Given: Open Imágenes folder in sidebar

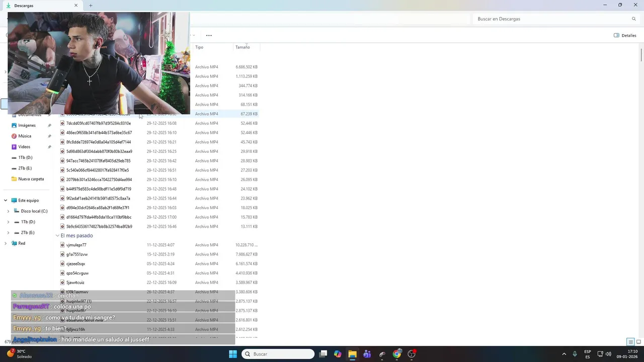Looking at the screenshot, I should click(x=27, y=125).
